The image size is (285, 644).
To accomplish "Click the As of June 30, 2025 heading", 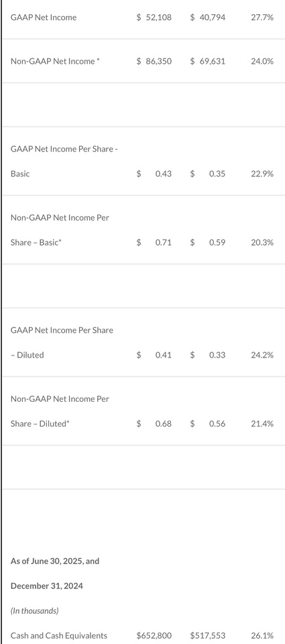I will [54, 561].
